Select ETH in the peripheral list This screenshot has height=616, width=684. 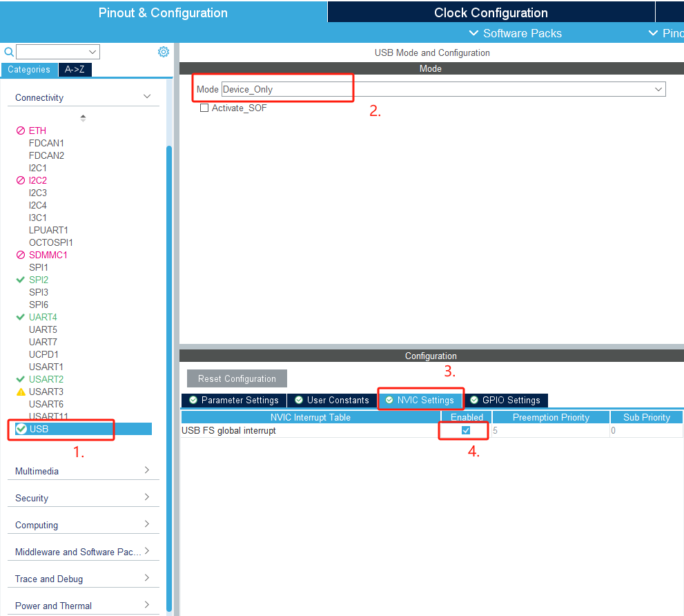(x=37, y=131)
